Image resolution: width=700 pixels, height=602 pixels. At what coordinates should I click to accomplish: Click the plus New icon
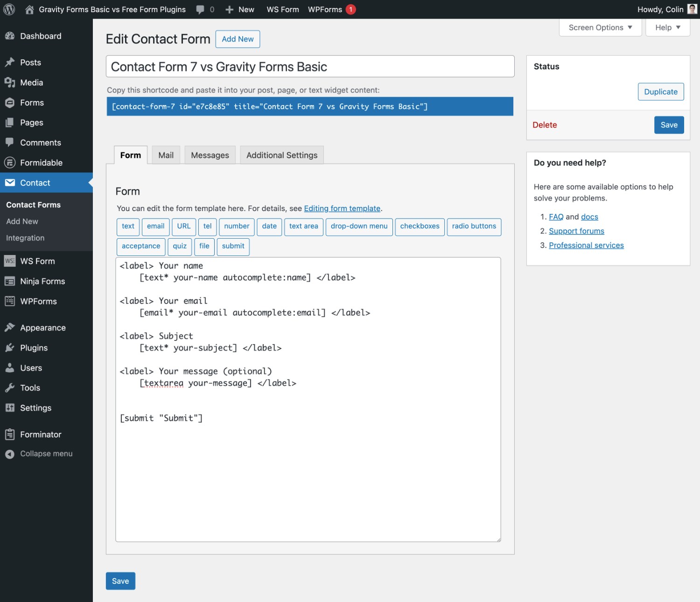pyautogui.click(x=229, y=9)
